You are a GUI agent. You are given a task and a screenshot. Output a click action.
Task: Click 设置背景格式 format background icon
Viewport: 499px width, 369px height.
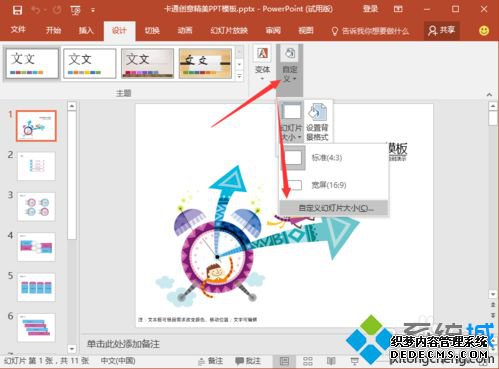[317, 122]
